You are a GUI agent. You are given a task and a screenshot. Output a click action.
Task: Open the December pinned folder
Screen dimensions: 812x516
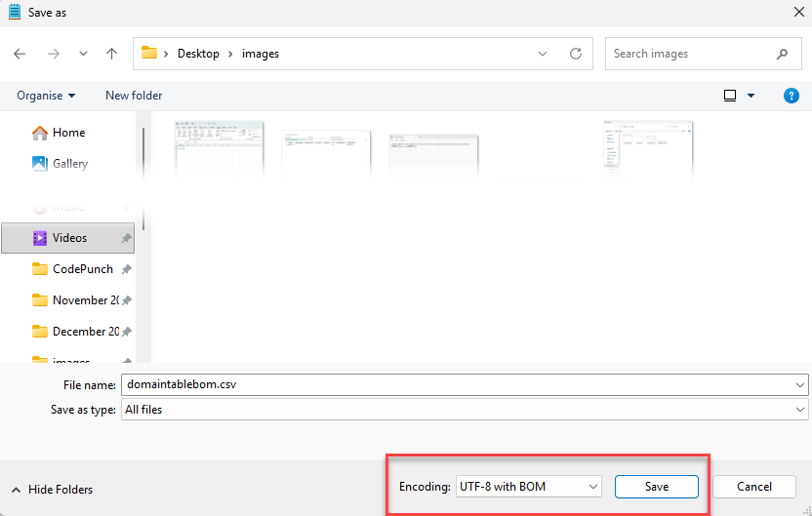tap(75, 332)
